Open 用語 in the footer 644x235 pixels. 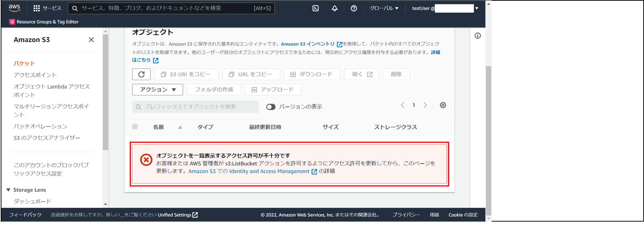434,215
